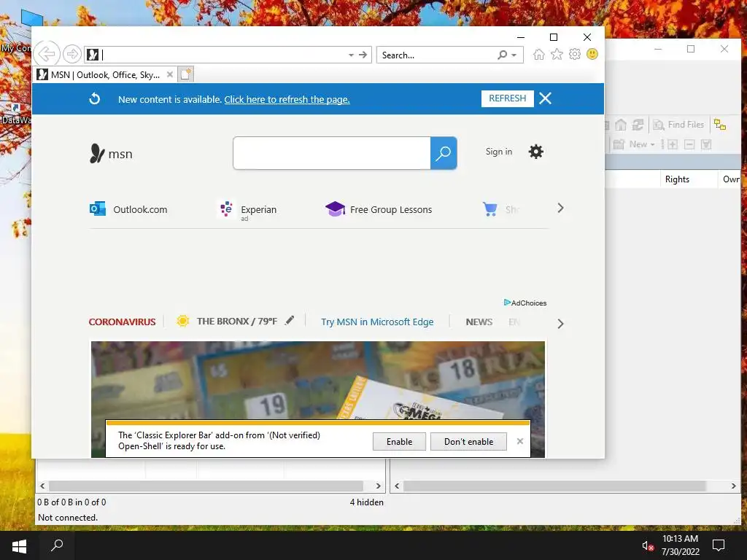Image resolution: width=747 pixels, height=560 pixels.
Task: Click the refresh circular arrow icon in banner
Action: point(95,98)
